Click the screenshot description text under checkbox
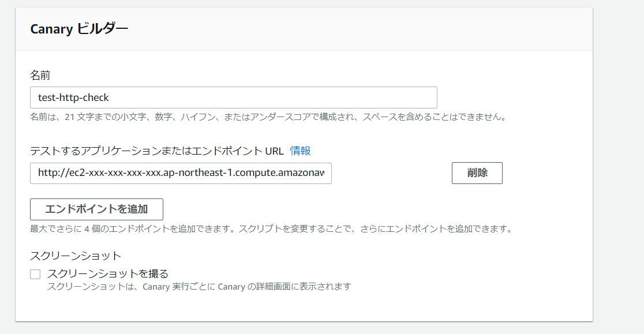 (x=199, y=286)
